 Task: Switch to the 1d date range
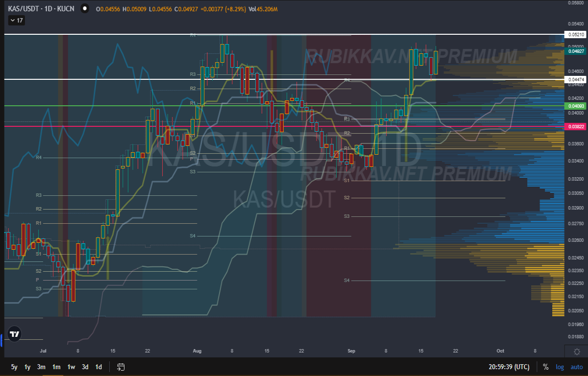click(98, 367)
